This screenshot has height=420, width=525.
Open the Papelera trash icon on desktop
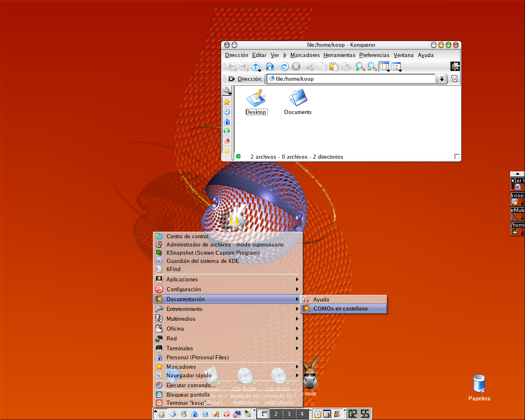479,388
